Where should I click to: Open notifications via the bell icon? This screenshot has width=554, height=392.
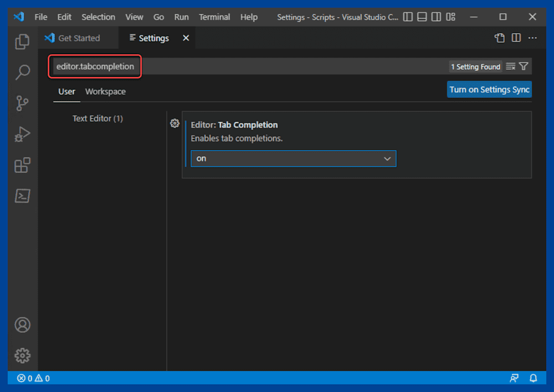[533, 378]
